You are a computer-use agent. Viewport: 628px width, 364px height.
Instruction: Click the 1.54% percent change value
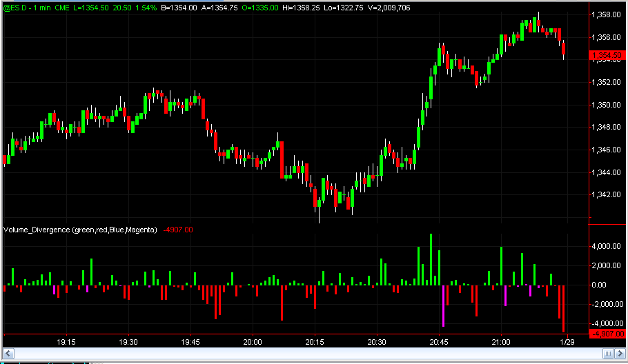tap(146, 8)
